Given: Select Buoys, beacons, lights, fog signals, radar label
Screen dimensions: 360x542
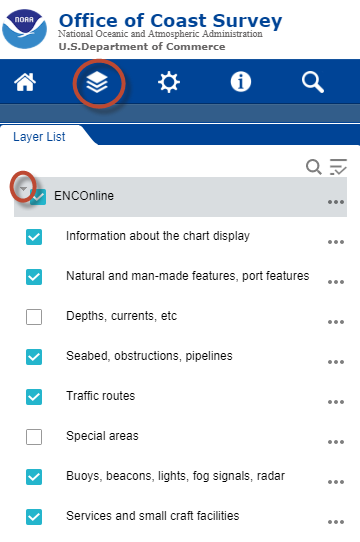Looking at the screenshot, I should (176, 476).
